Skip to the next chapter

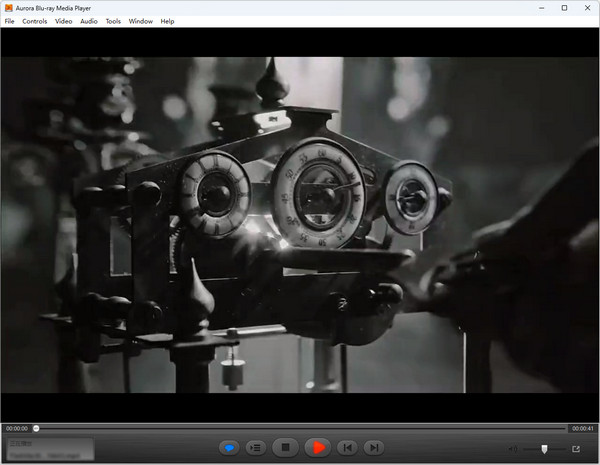(373, 448)
